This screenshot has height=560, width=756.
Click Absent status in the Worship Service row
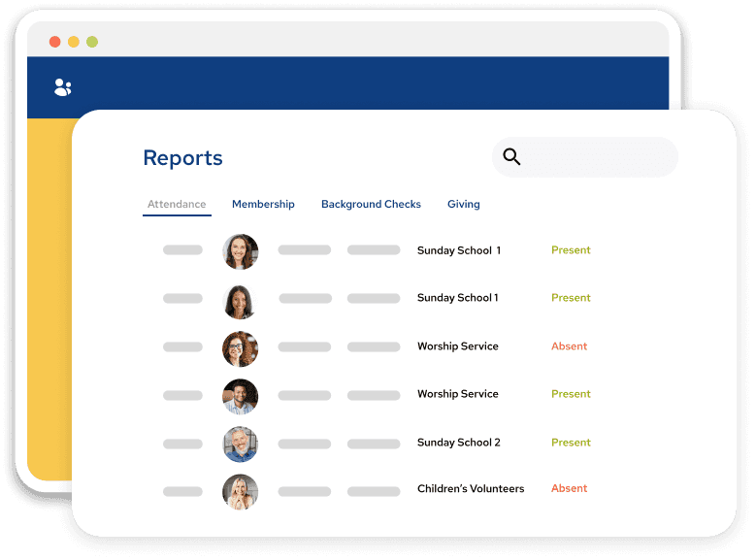(569, 346)
